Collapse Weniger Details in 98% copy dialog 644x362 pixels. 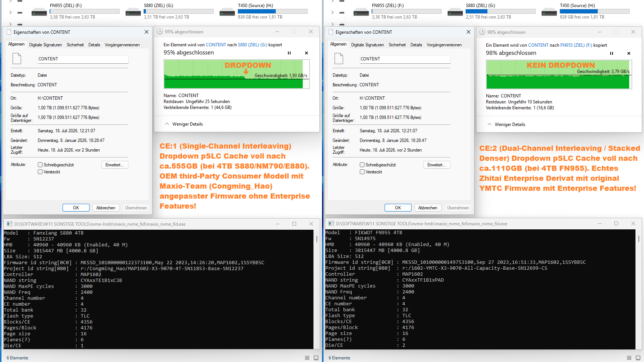click(506, 124)
